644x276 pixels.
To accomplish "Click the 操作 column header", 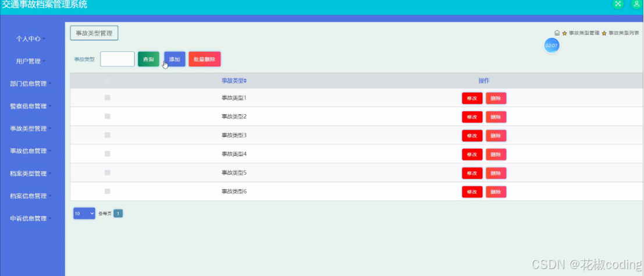I will (x=484, y=80).
